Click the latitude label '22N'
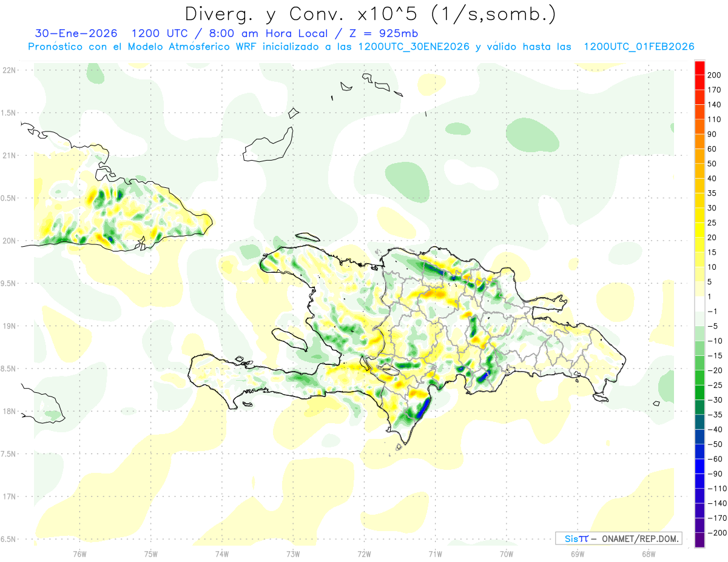Image resolution: width=728 pixels, height=562 pixels. click(x=9, y=70)
